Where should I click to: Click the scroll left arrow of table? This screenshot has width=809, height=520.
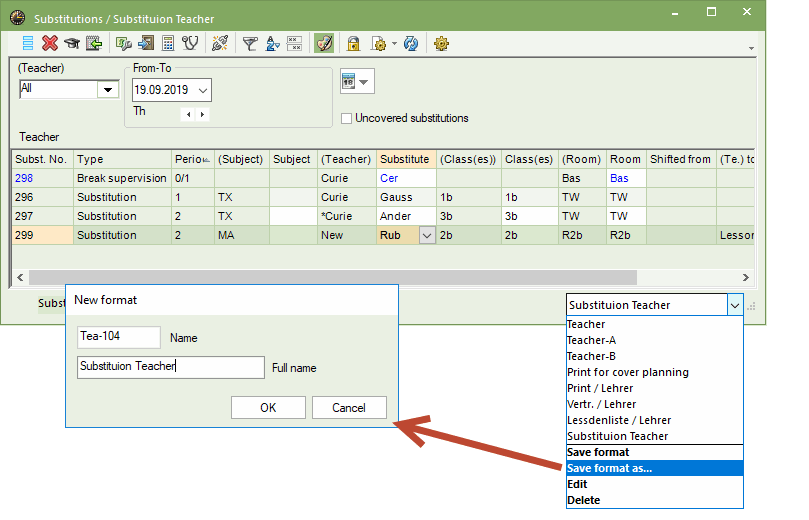point(20,278)
